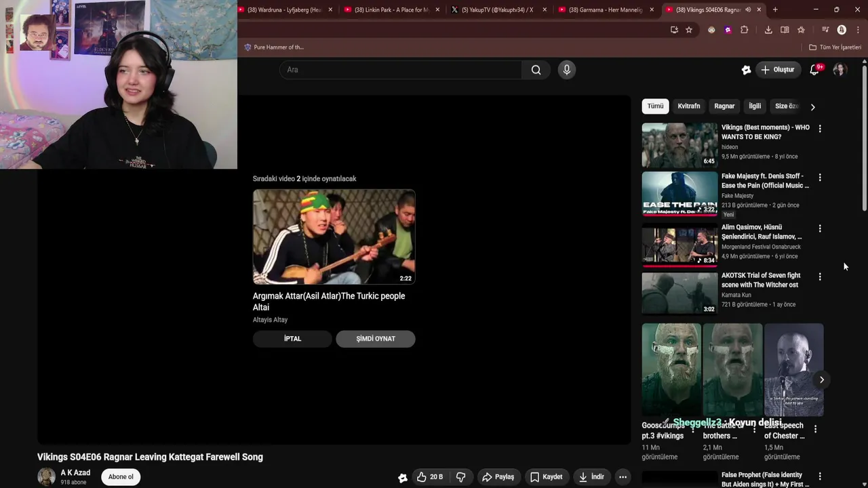
Task: Open A K Azad channel avatar
Action: (46, 476)
